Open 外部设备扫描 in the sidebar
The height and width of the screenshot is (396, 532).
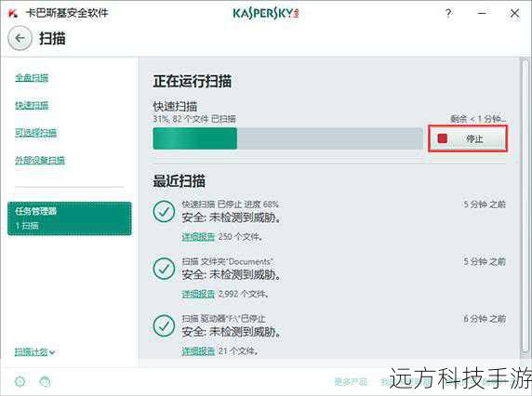[x=40, y=160]
